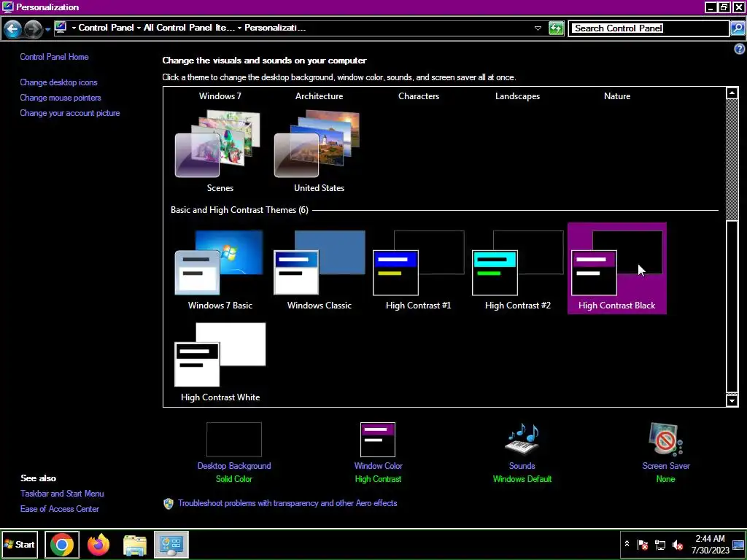Image resolution: width=747 pixels, height=560 pixels.
Task: Open Taskbar and Start Menu link
Action: [62, 494]
